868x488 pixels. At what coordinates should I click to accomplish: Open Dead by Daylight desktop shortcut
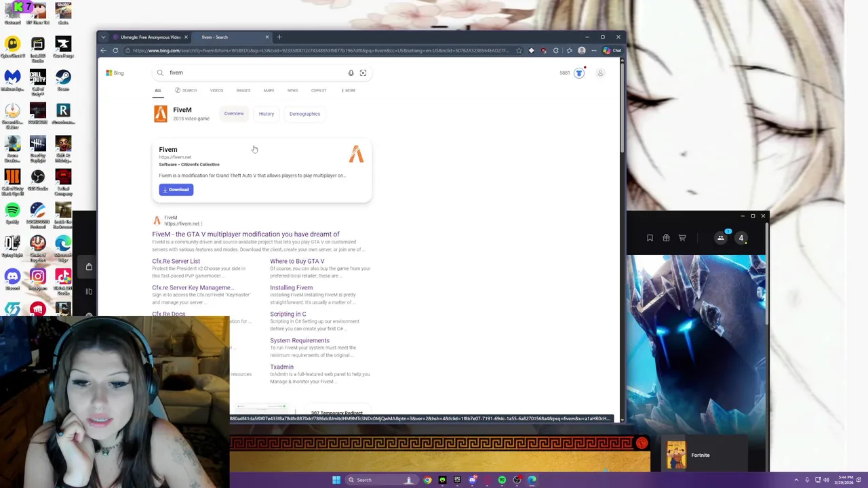click(37, 146)
